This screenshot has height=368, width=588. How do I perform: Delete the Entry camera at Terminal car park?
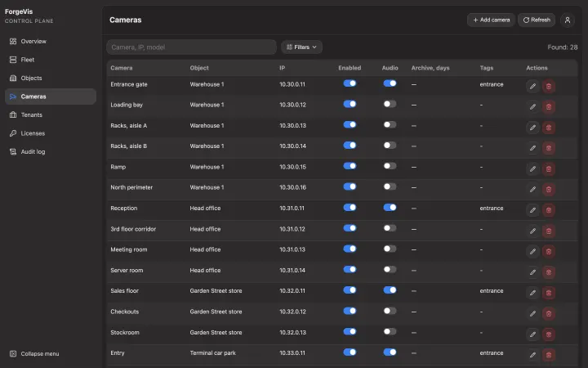(549, 355)
